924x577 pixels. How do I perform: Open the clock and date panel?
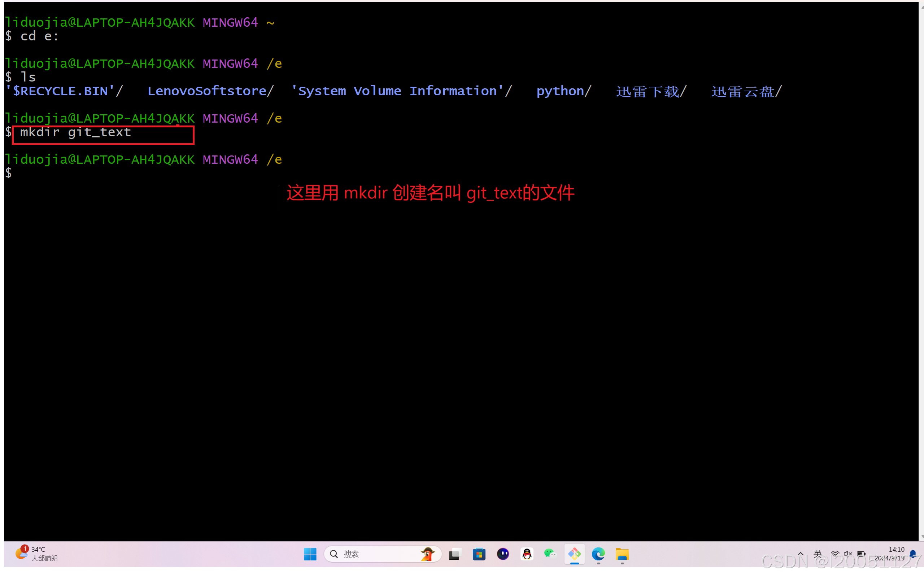pos(892,554)
